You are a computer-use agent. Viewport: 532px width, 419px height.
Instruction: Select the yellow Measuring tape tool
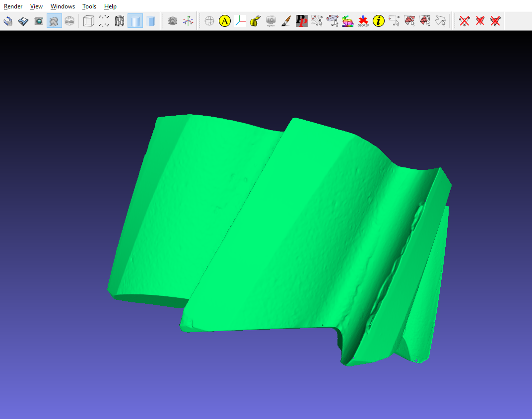[x=256, y=21]
